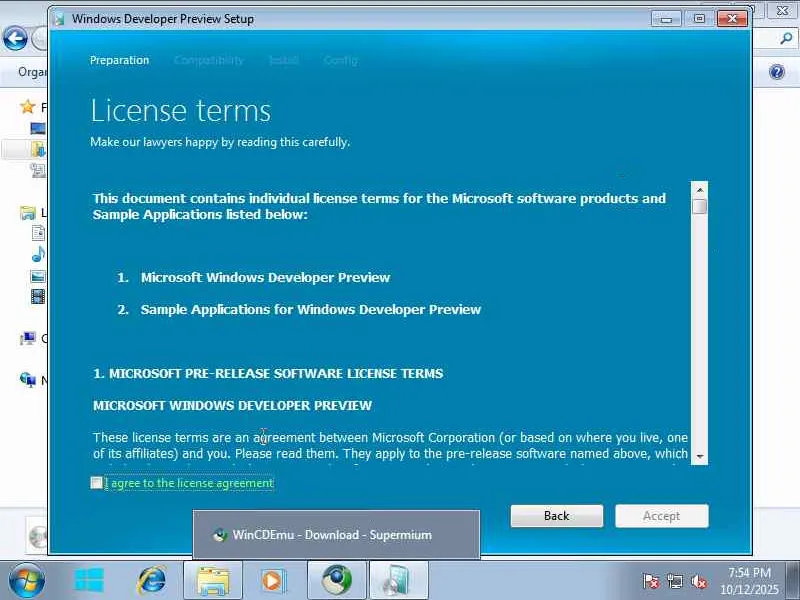Click network status tray icon
The image size is (800, 600).
675,581
